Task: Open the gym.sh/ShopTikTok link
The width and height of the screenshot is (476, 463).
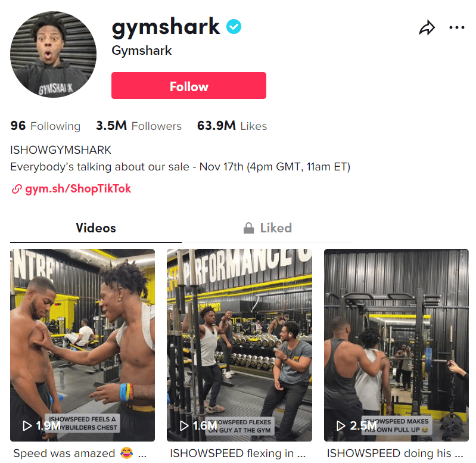Action: pyautogui.click(x=78, y=189)
